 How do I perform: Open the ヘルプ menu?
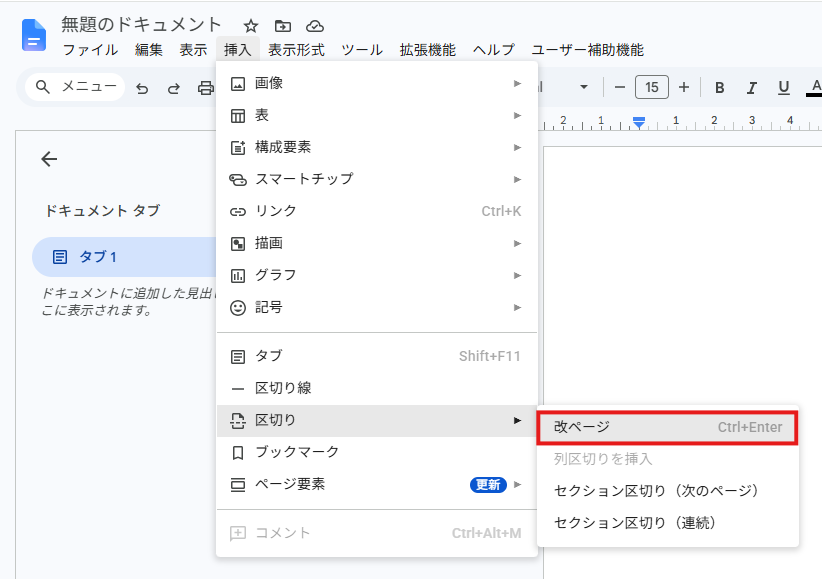coord(493,50)
